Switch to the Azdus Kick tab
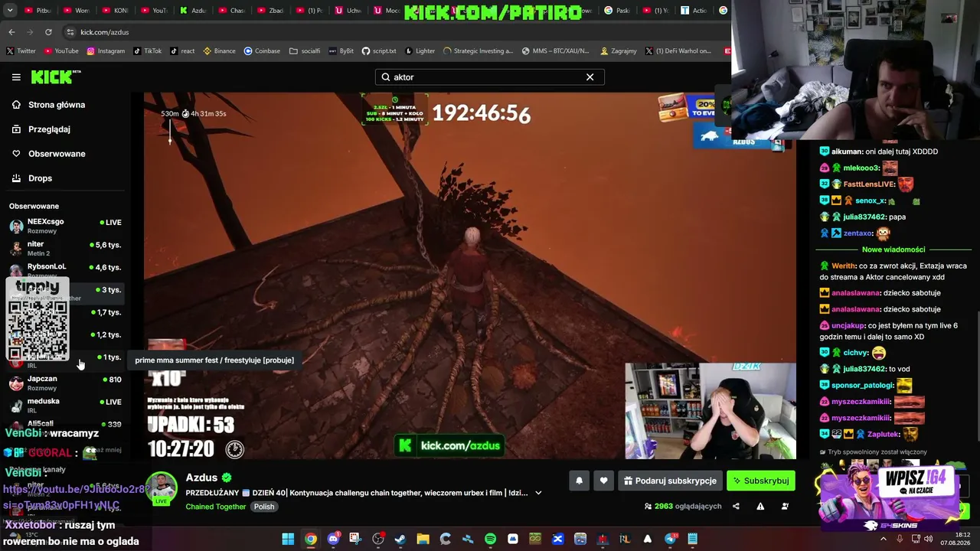Viewport: 980px width, 551px height. click(193, 11)
